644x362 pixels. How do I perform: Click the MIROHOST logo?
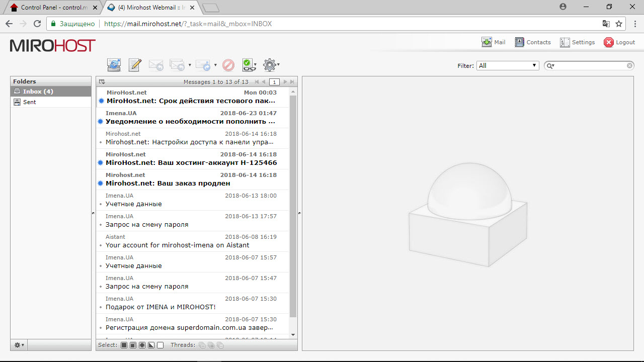tap(53, 46)
